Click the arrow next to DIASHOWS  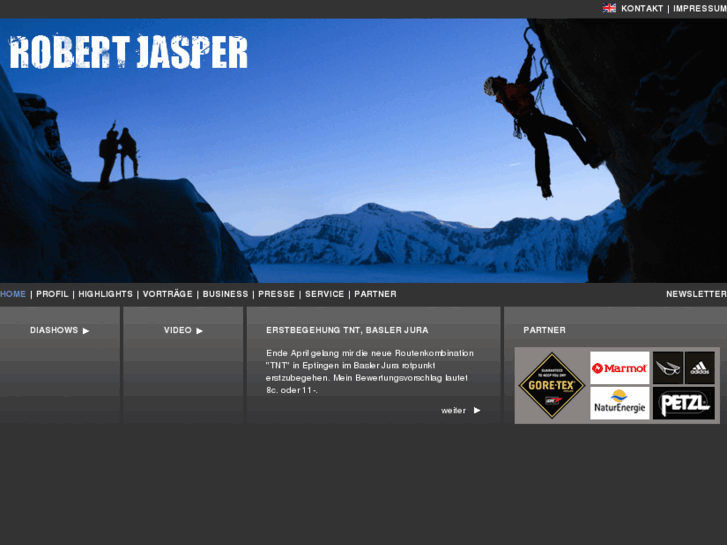pos(86,331)
